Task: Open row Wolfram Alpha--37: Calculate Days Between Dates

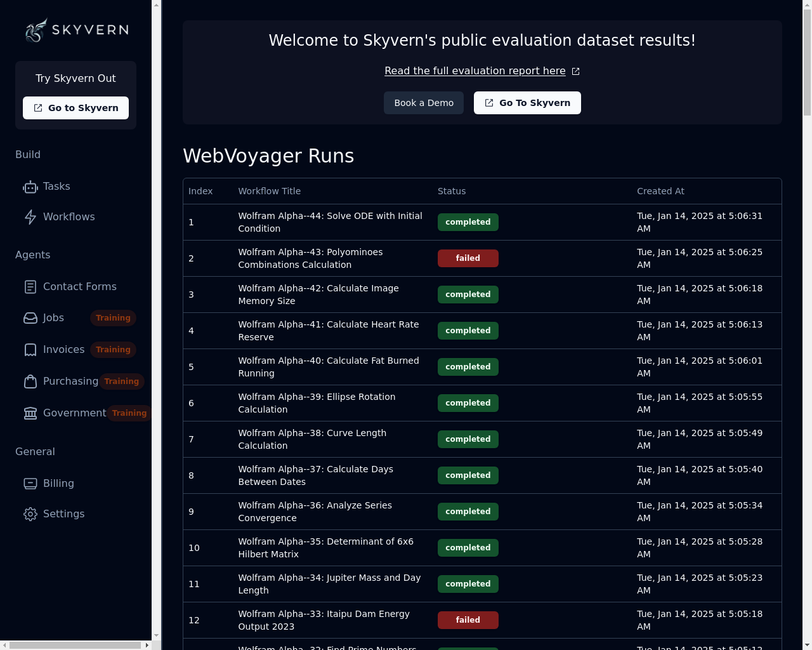Action: click(482, 475)
